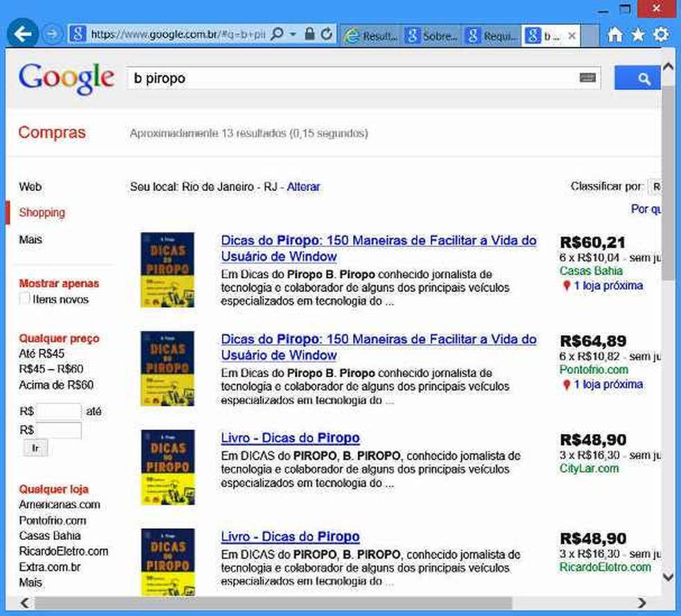
Task: Click the 'Por qu' link at right
Action: click(x=646, y=209)
